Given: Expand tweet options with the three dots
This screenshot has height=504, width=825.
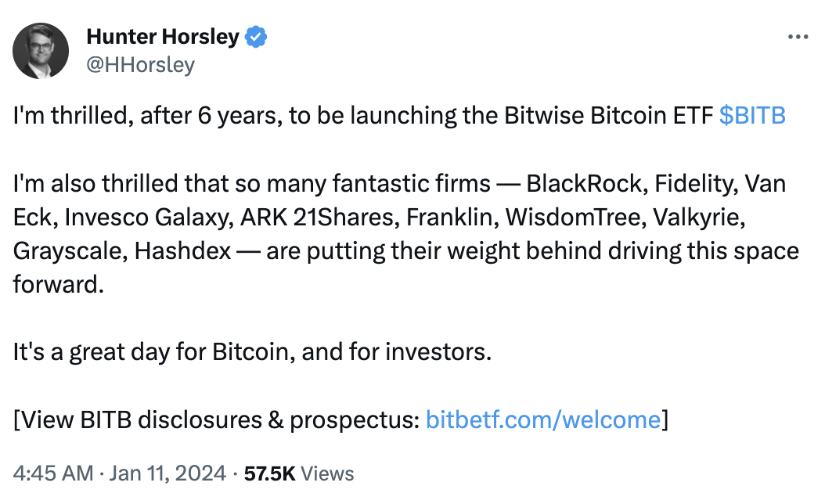Looking at the screenshot, I should [x=799, y=36].
